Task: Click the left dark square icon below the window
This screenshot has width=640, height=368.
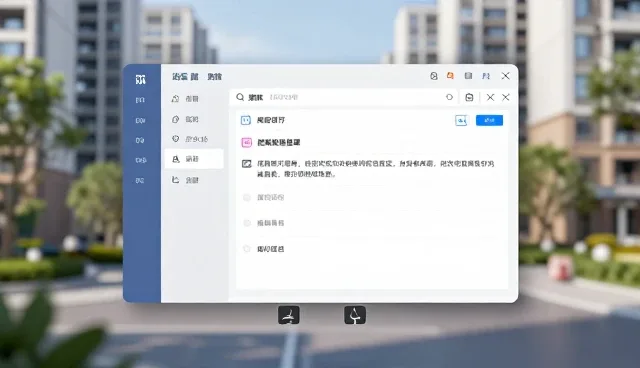Action: (289, 315)
